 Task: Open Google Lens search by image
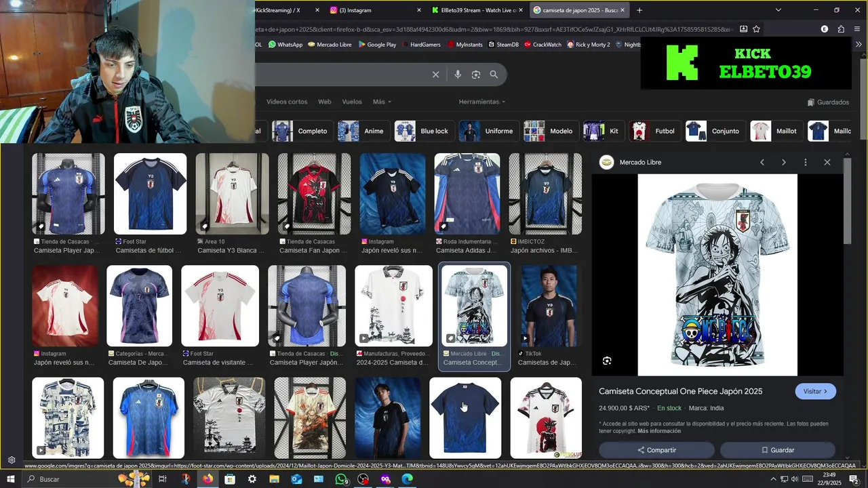click(x=476, y=75)
